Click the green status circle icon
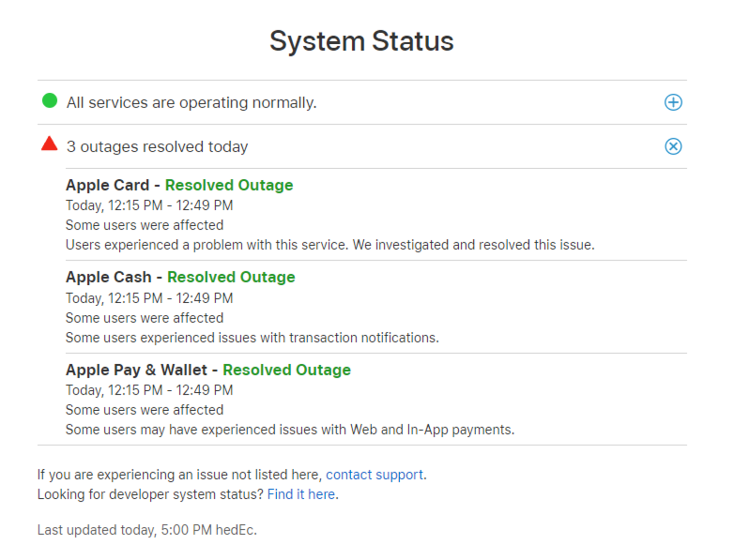The image size is (734, 560). (x=49, y=101)
